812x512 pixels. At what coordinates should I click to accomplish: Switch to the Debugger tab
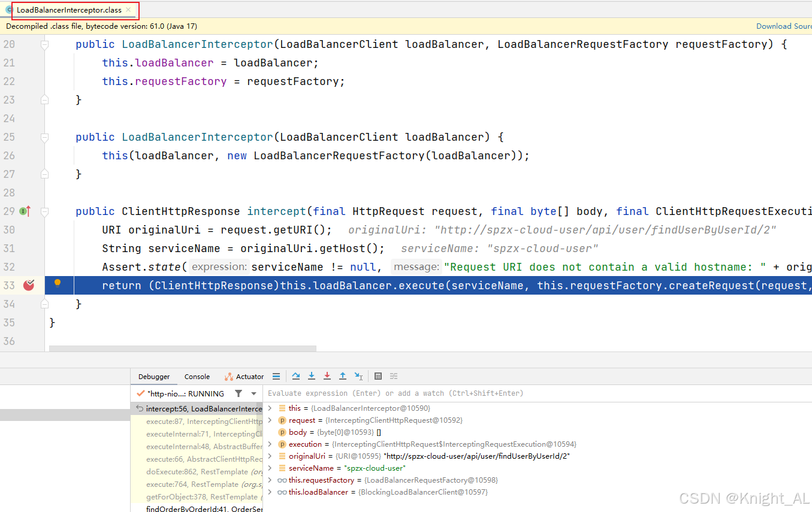[154, 377]
